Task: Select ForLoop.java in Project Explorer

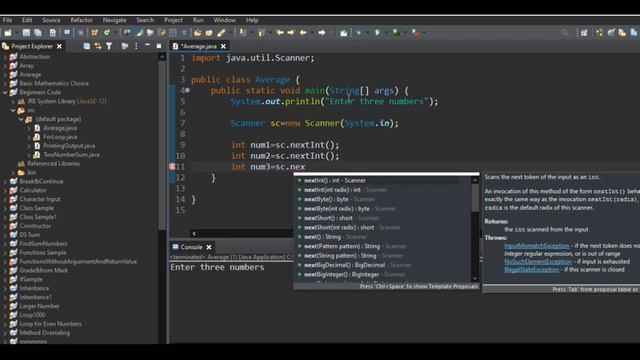Action: point(60,137)
